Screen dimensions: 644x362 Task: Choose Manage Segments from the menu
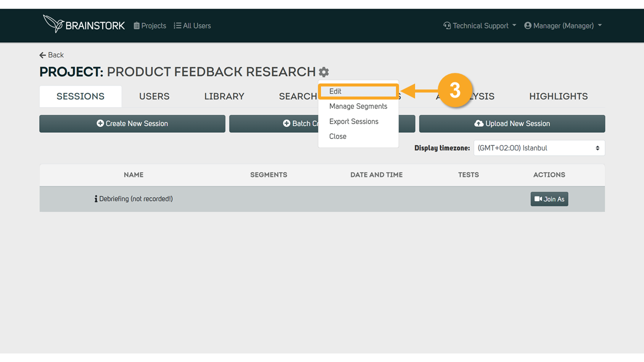point(358,107)
